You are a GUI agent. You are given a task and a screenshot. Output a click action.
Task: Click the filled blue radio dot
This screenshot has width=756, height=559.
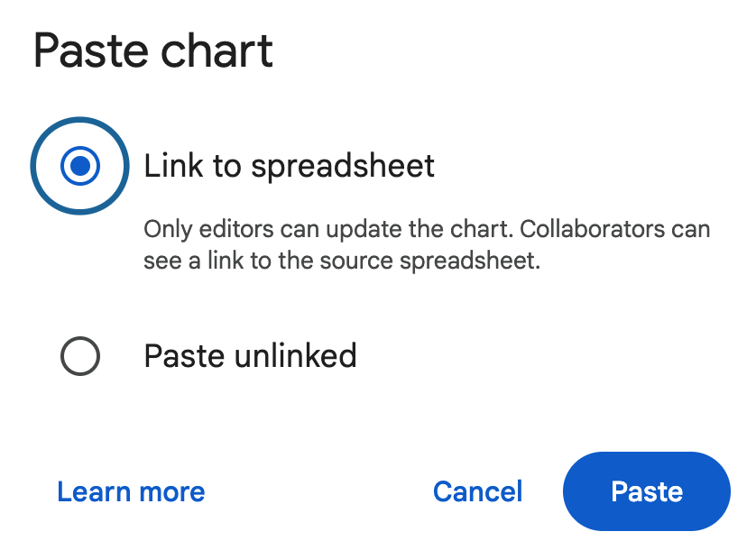(80, 166)
